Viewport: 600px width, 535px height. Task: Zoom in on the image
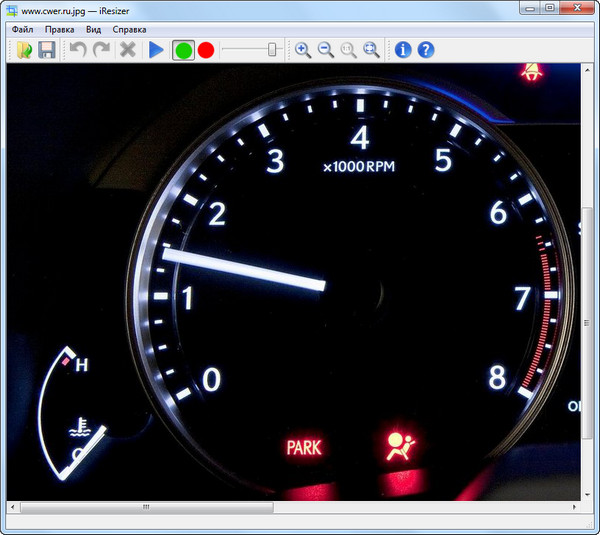point(303,50)
